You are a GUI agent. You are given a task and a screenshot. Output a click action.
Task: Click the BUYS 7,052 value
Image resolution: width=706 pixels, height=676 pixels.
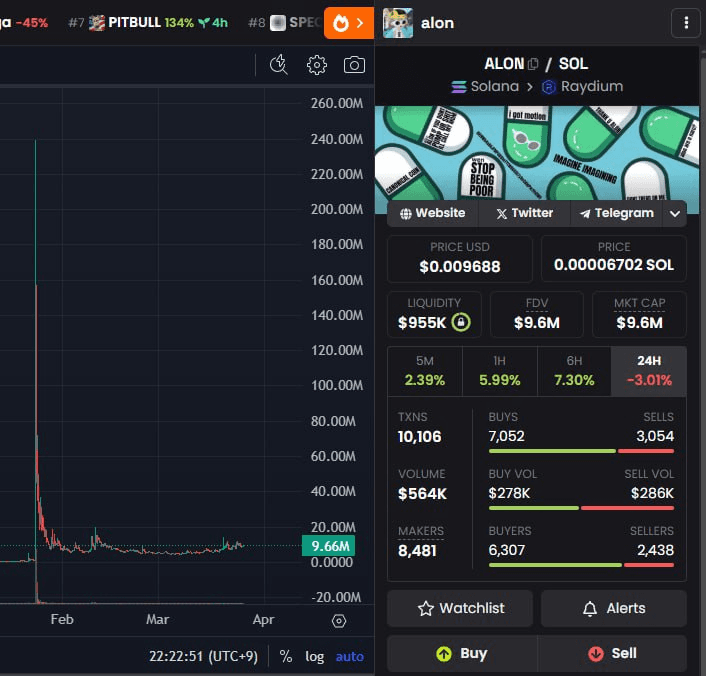pyautogui.click(x=506, y=436)
